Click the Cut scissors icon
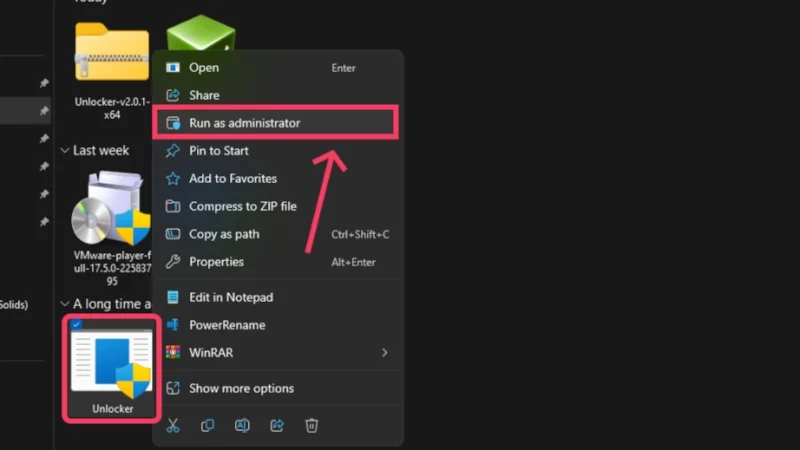800x450 pixels. click(x=172, y=425)
